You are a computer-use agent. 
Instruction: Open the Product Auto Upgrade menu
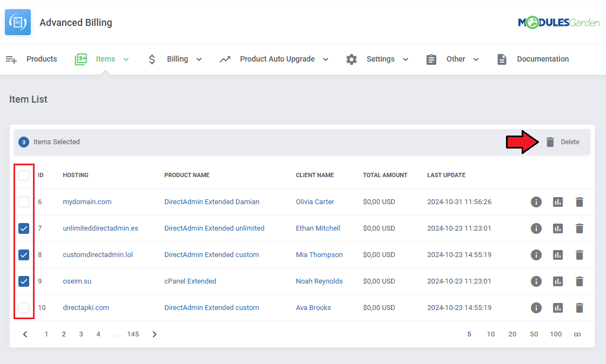pyautogui.click(x=277, y=59)
